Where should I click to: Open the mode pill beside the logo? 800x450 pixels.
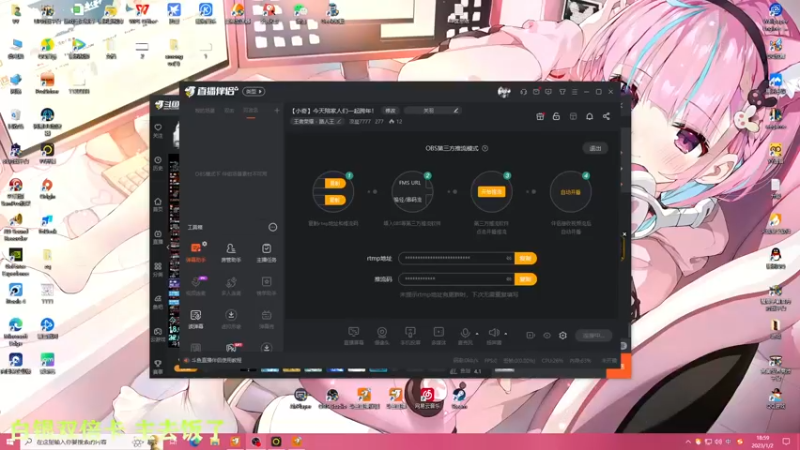coord(254,91)
